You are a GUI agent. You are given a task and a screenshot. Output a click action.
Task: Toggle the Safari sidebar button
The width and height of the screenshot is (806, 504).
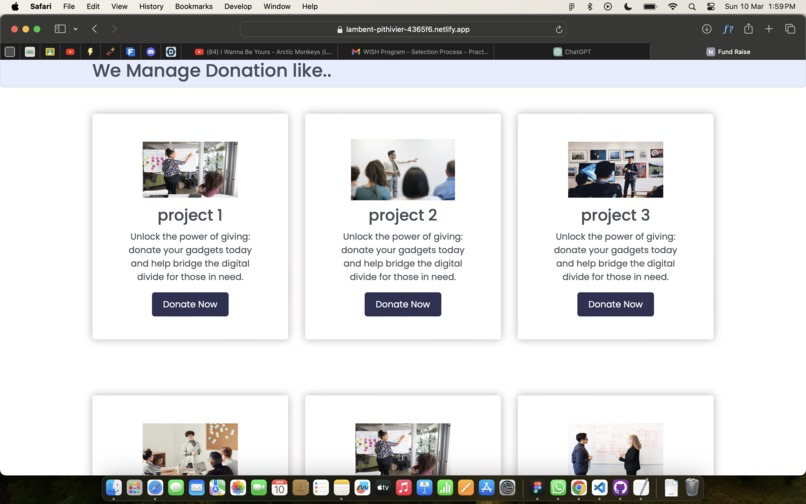60,29
